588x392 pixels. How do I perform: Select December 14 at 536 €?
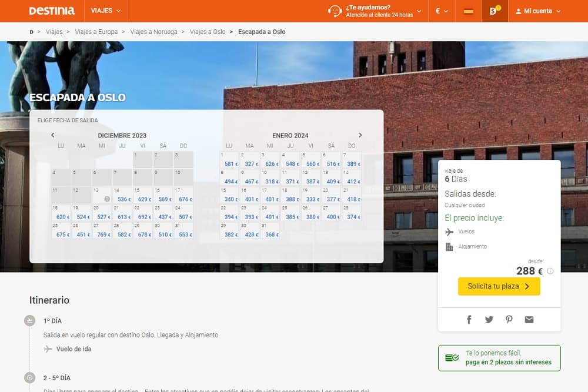pyautogui.click(x=122, y=195)
